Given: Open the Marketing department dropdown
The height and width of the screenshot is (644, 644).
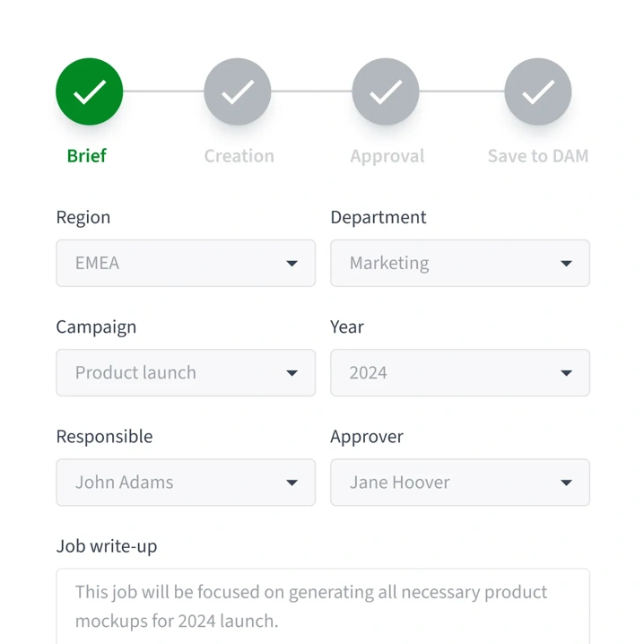Looking at the screenshot, I should click(x=445, y=264).
